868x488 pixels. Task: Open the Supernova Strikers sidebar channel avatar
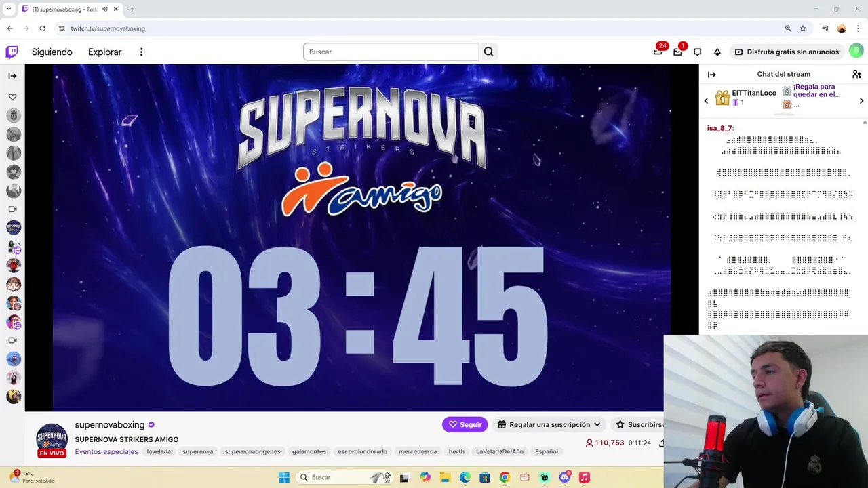14,228
